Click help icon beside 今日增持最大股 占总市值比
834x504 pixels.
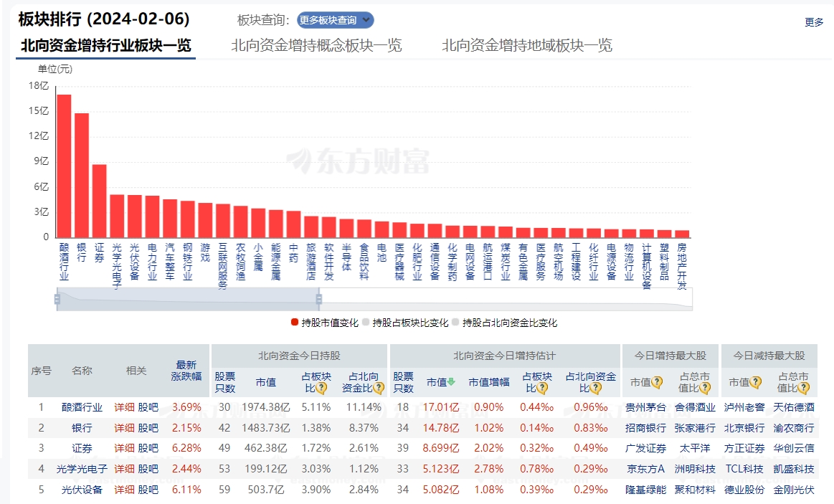[x=705, y=388]
